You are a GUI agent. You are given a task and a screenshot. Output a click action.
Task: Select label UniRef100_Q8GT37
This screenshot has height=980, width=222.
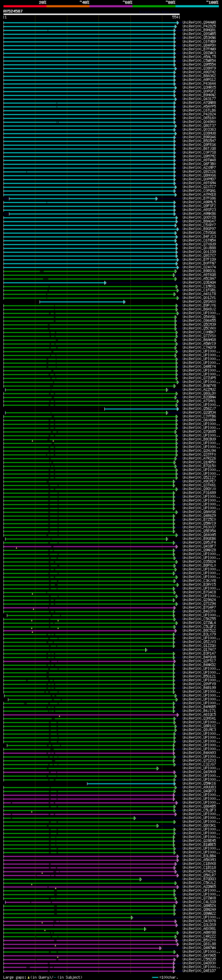click(199, 125)
